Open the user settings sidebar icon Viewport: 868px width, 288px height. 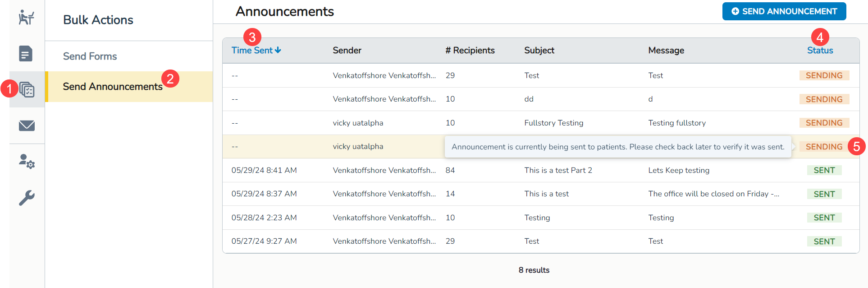(x=27, y=162)
